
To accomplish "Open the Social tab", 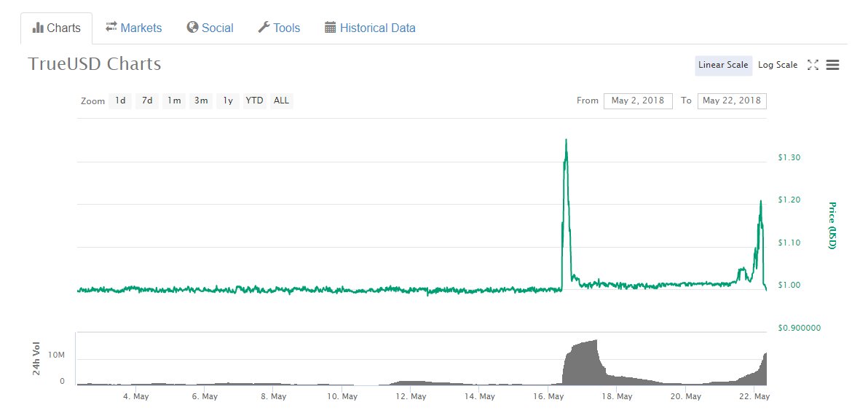I will click(x=210, y=28).
